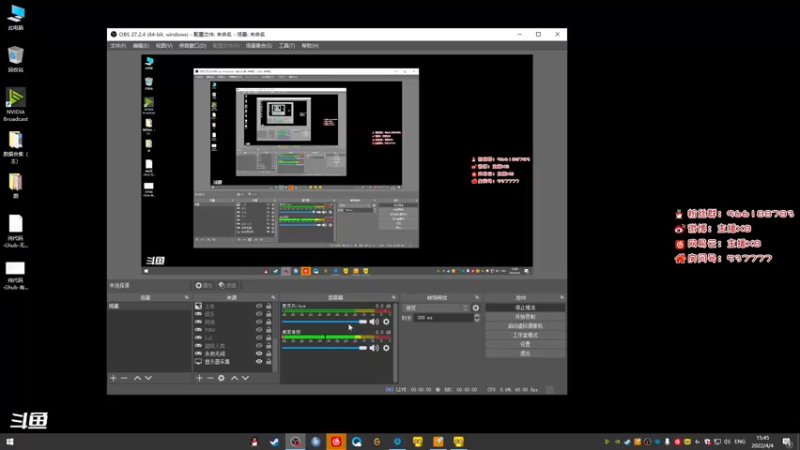Click the taskbar clock showing 15:45
The width and height of the screenshot is (800, 450).
(762, 442)
